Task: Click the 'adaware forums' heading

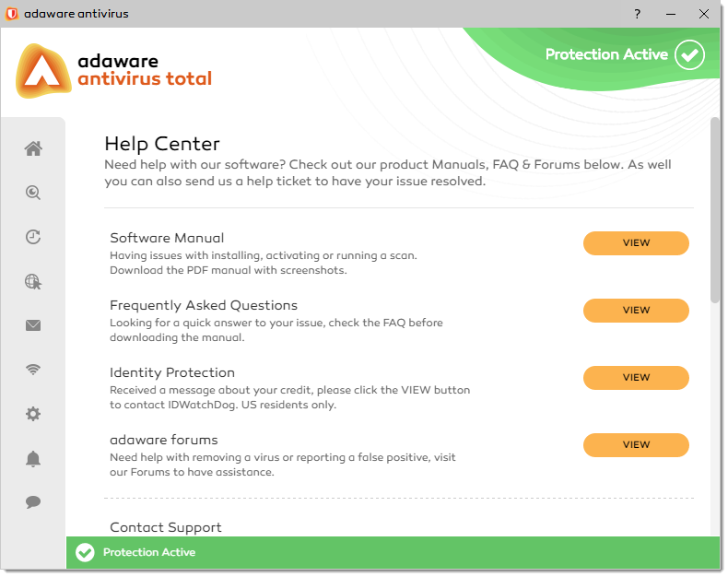Action: coord(163,440)
